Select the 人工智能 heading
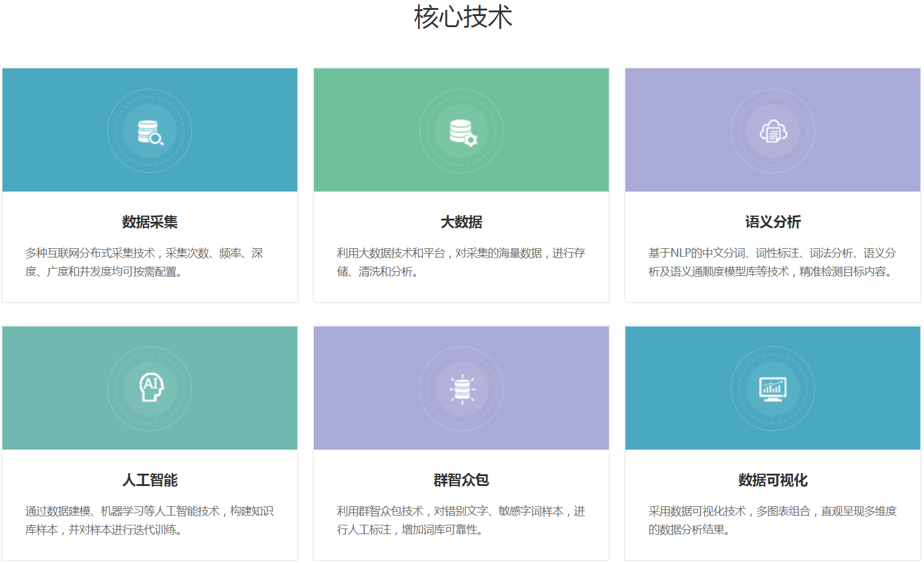Image resolution: width=924 pixels, height=563 pixels. pyautogui.click(x=150, y=480)
